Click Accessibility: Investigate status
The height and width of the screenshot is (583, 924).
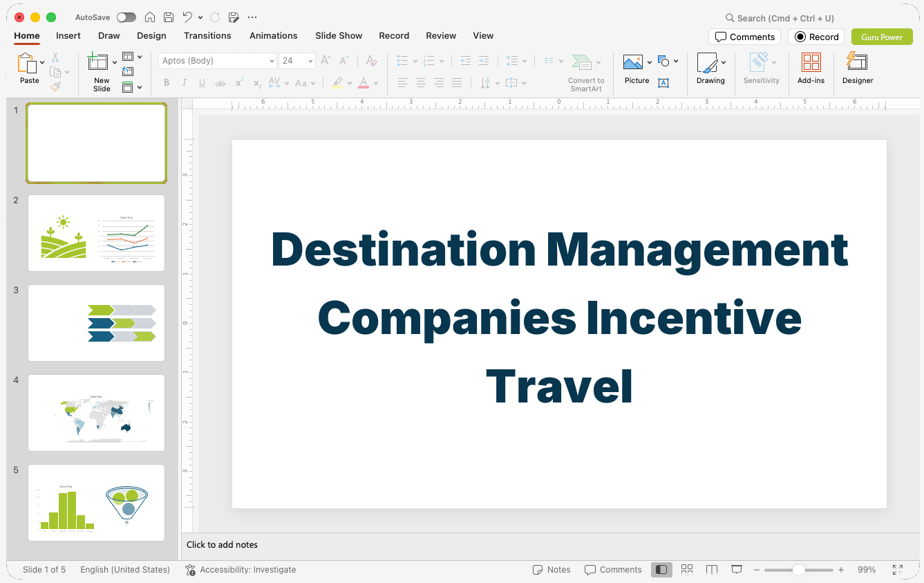(241, 570)
